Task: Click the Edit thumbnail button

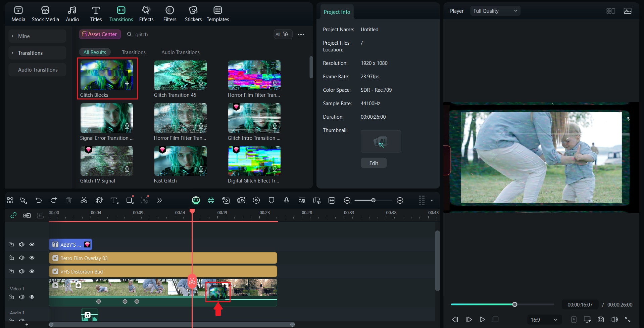Action: click(x=374, y=163)
